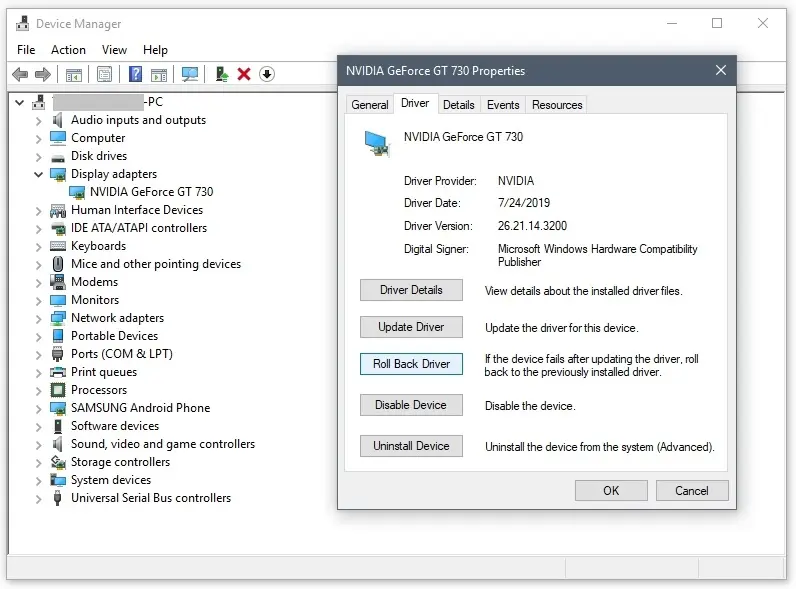Select NVIDIA GeForce GT 730 in the tree
Screen dimensions: 796x589
point(151,192)
